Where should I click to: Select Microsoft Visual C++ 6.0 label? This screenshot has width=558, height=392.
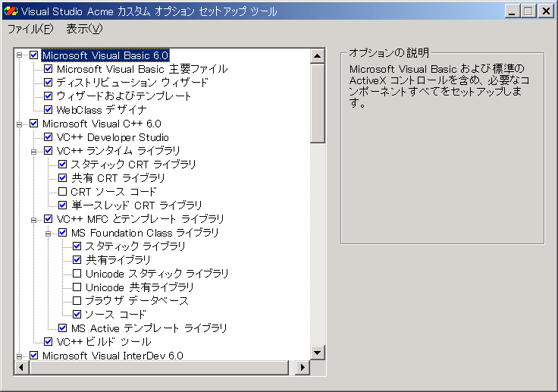pyautogui.click(x=102, y=124)
